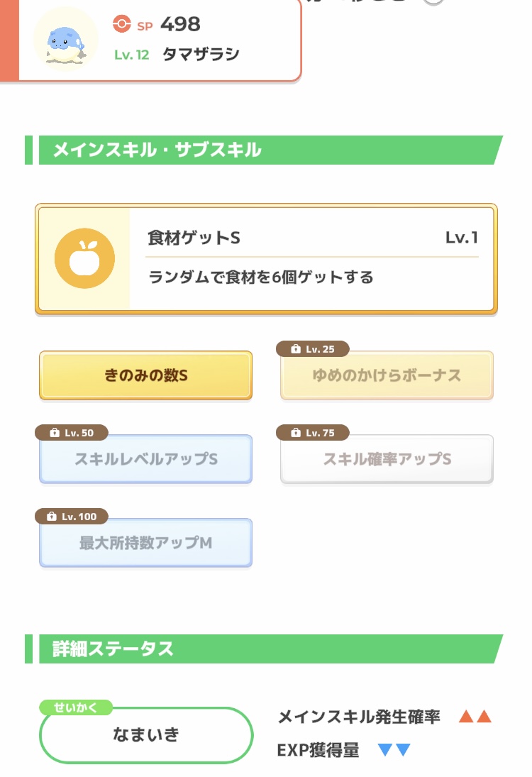532x777 pixels.
Task: Select the きのみの数S sub skill
Action: (145, 375)
